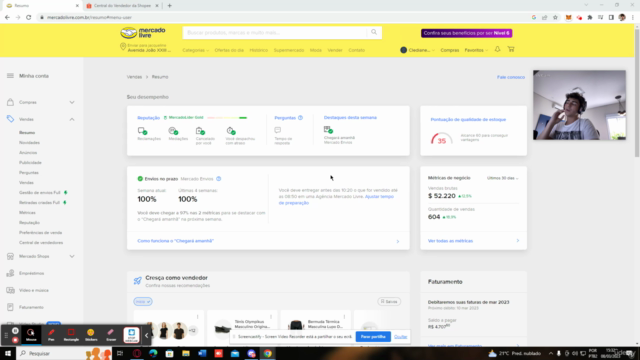Click the Fale conosco link
The width and height of the screenshot is (640, 360).
pyautogui.click(x=511, y=77)
